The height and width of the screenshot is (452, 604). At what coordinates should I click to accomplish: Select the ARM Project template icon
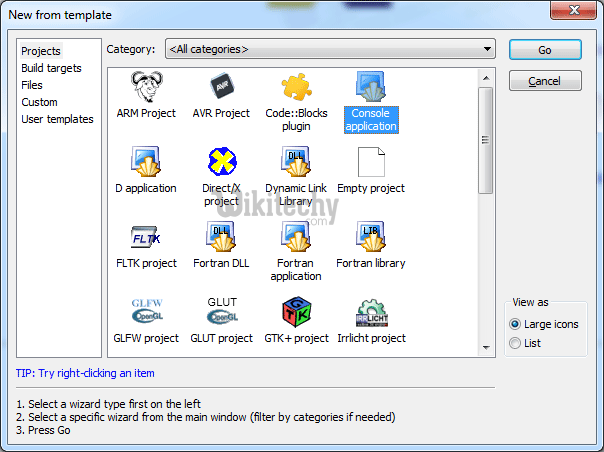(146, 86)
